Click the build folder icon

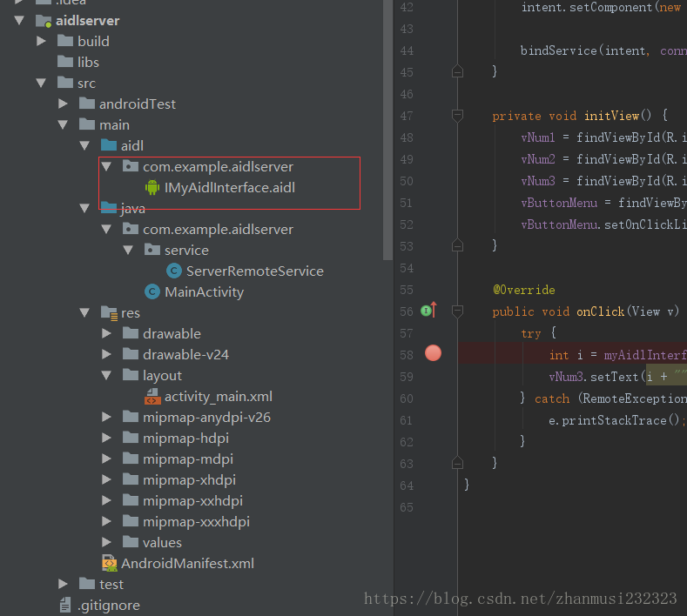click(65, 41)
